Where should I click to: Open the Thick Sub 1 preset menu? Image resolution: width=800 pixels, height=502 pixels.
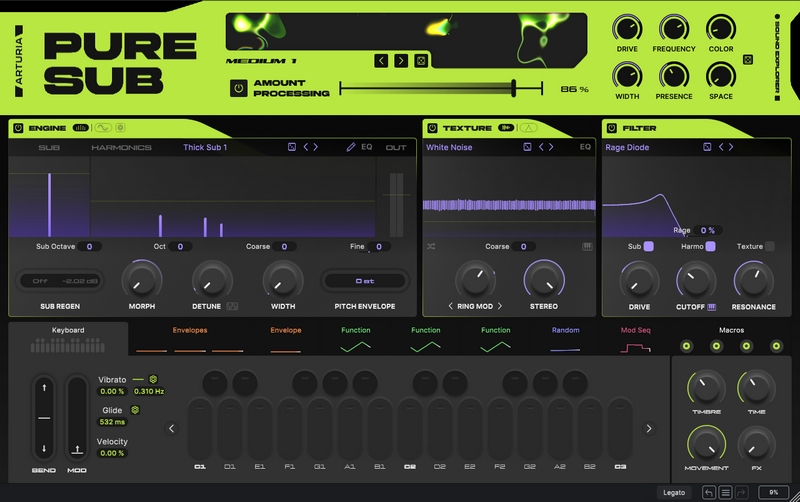pyautogui.click(x=205, y=147)
